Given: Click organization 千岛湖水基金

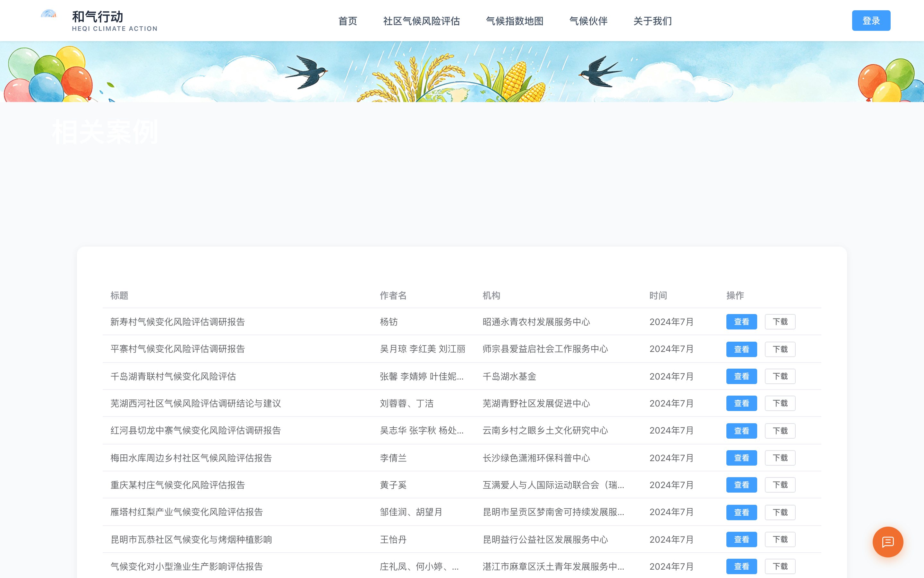Looking at the screenshot, I should (509, 377).
